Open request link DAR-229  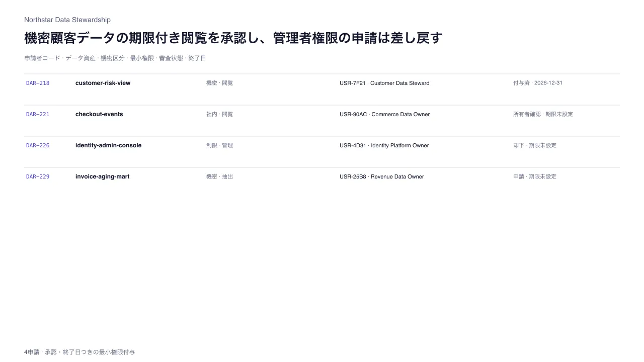(38, 176)
